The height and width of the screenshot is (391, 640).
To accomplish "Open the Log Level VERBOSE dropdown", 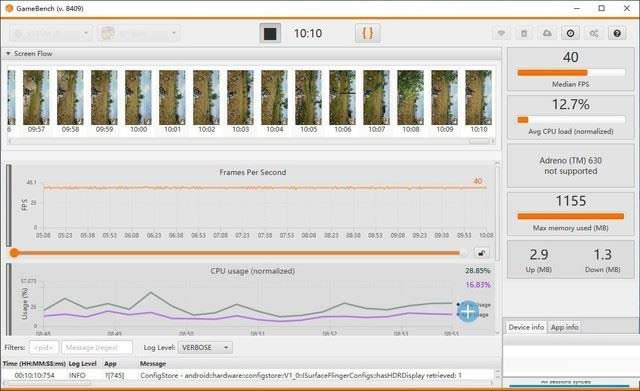I will point(205,348).
